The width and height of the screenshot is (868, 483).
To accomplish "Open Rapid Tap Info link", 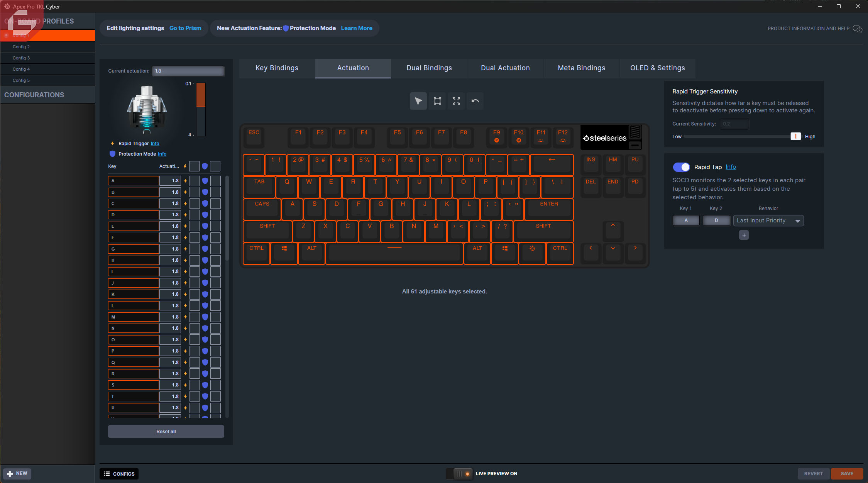I will [x=731, y=167].
